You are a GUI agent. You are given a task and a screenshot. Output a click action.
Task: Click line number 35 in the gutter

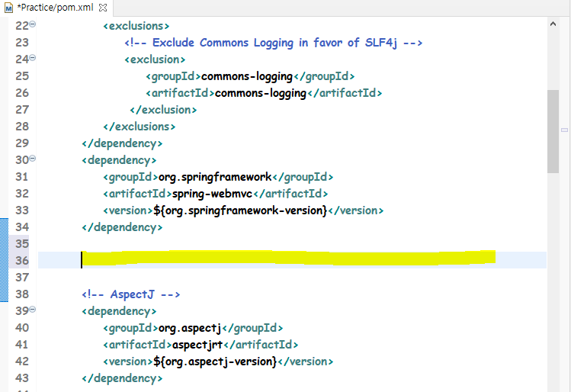22,244
